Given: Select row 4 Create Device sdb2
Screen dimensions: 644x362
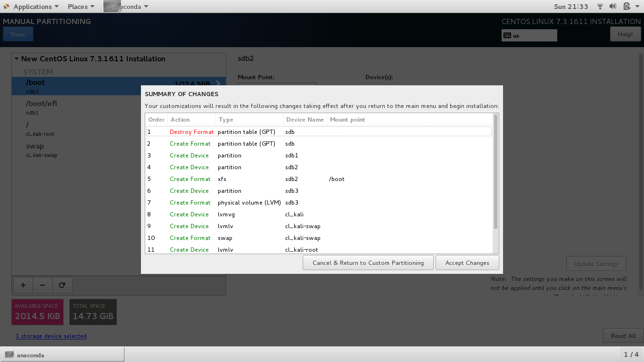Looking at the screenshot, I should [319, 167].
